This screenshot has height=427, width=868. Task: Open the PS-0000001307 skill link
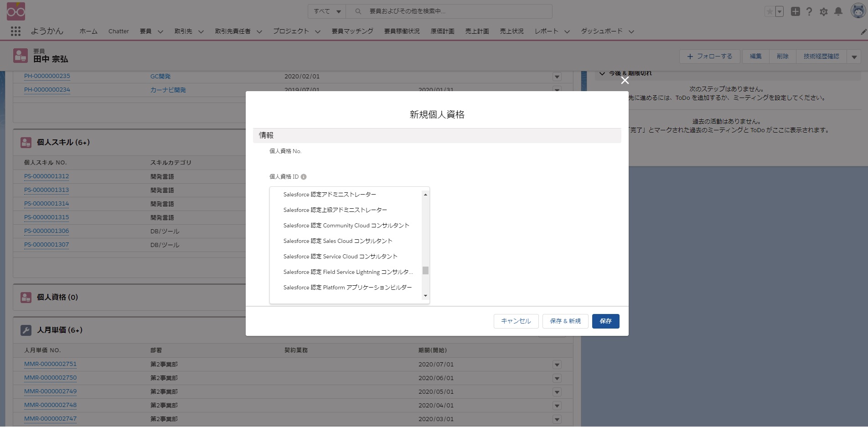click(x=46, y=245)
